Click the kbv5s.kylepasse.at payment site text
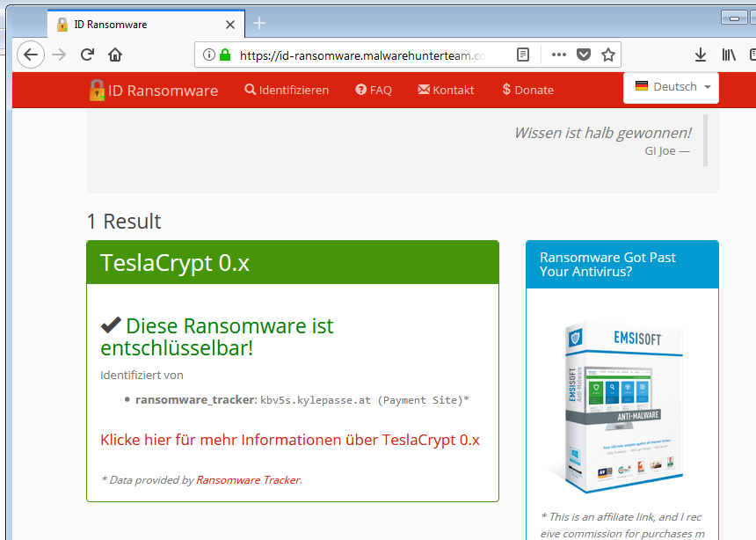The width and height of the screenshot is (756, 540). click(365, 400)
